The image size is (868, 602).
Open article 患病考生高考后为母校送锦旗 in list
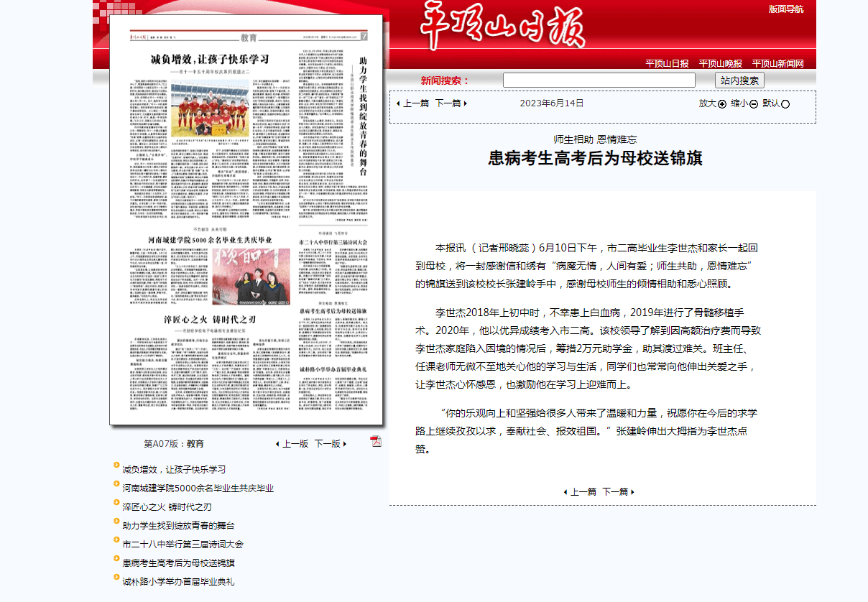(178, 563)
